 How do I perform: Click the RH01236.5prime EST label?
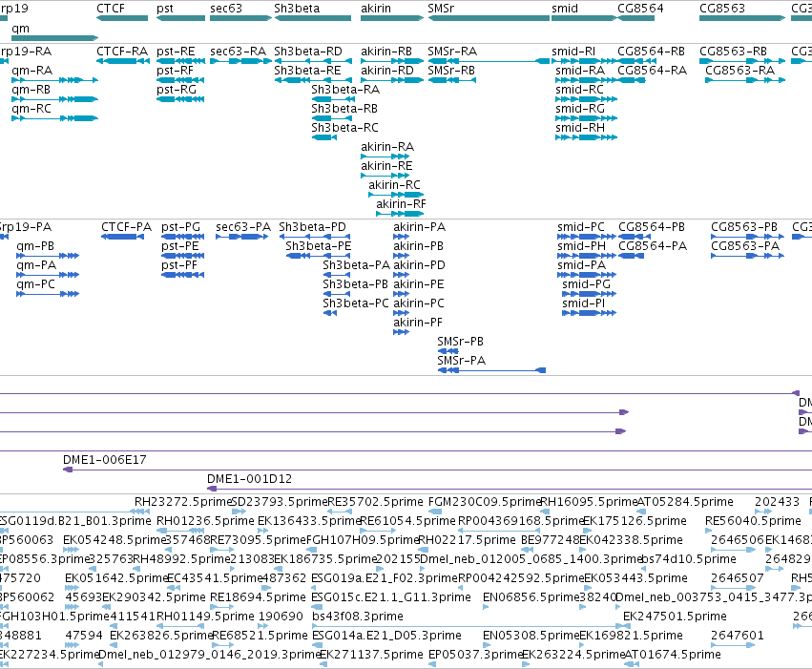pos(205,521)
